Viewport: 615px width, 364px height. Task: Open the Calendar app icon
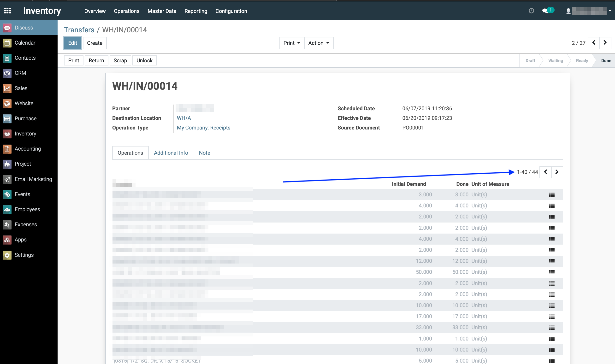pos(7,43)
